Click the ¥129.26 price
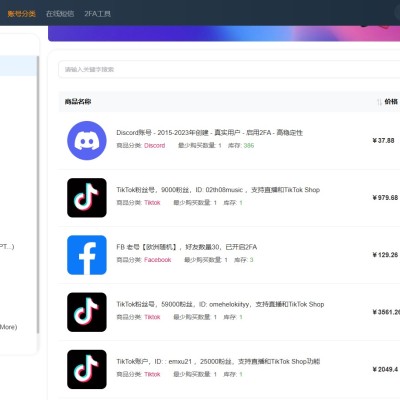400x400 pixels. (x=385, y=255)
